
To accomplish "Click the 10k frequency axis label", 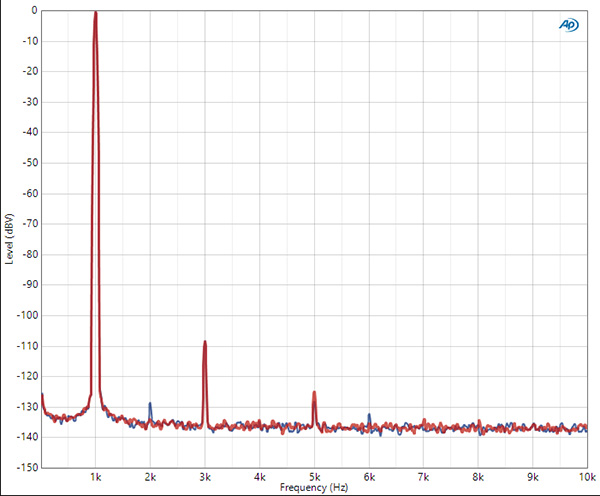I will tap(587, 477).
